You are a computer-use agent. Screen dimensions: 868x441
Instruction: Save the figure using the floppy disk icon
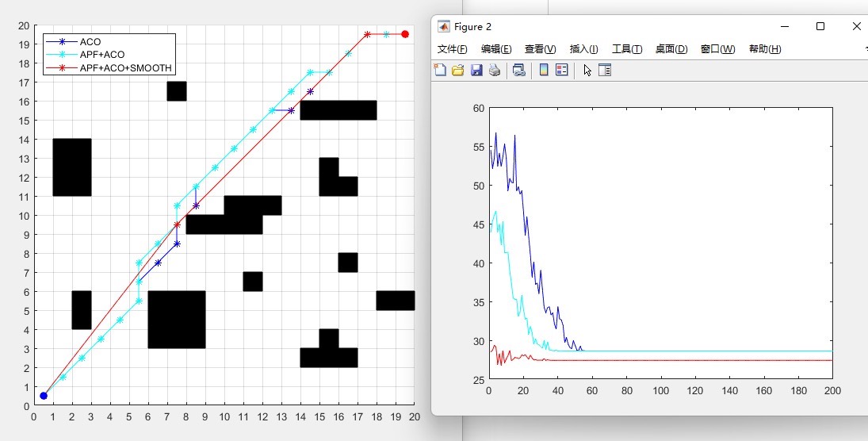click(476, 70)
